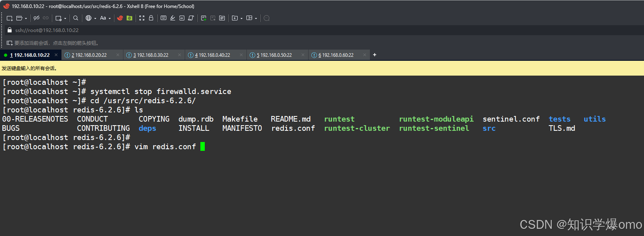Click the blue src directory name
The height and width of the screenshot is (236, 644).
(x=489, y=128)
